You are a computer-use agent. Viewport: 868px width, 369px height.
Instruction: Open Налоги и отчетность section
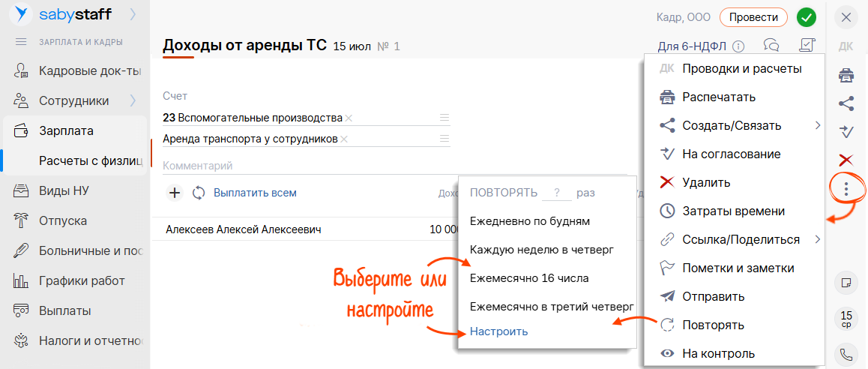[x=91, y=340]
